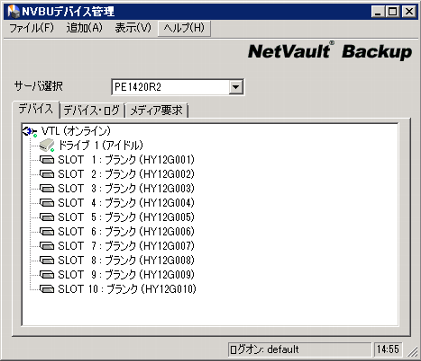Click the NVBU app icon in title bar
Screen dimensions: 421x361
click(x=14, y=12)
